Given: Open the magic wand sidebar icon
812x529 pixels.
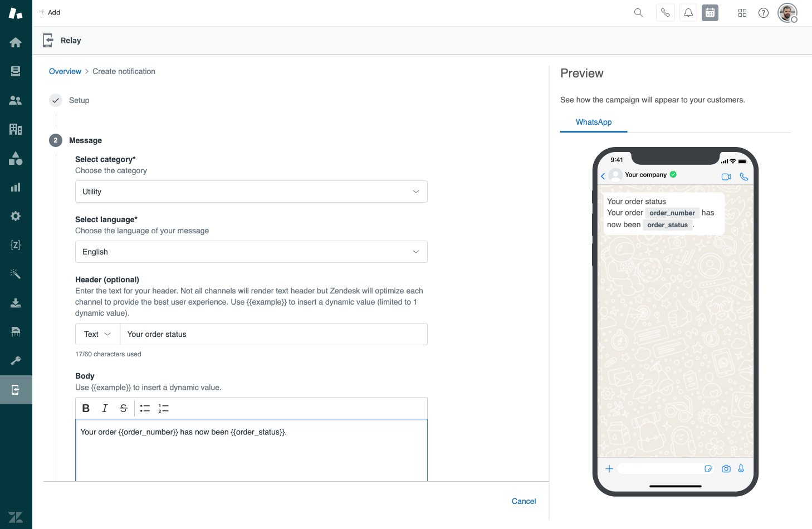Looking at the screenshot, I should pyautogui.click(x=16, y=274).
